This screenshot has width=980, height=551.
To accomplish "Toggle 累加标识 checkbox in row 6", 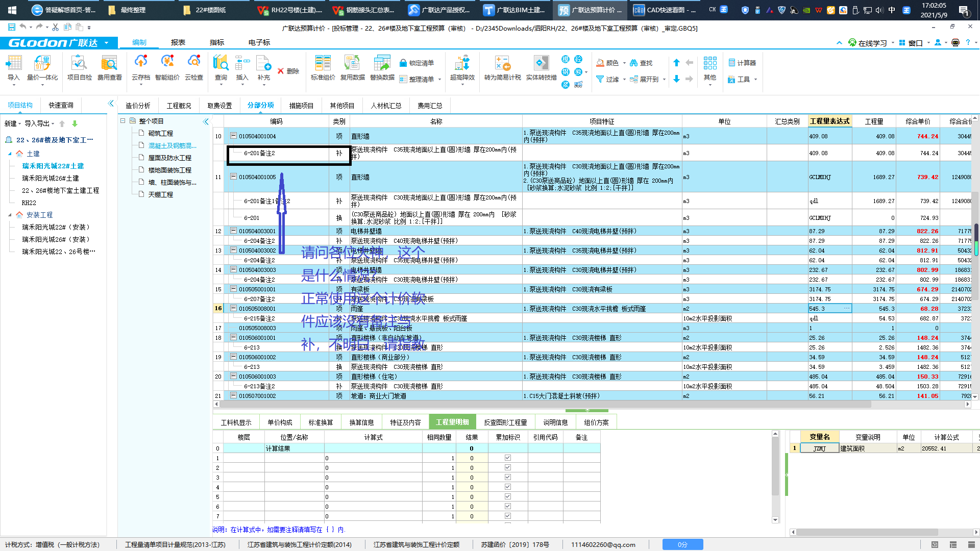I will (507, 506).
